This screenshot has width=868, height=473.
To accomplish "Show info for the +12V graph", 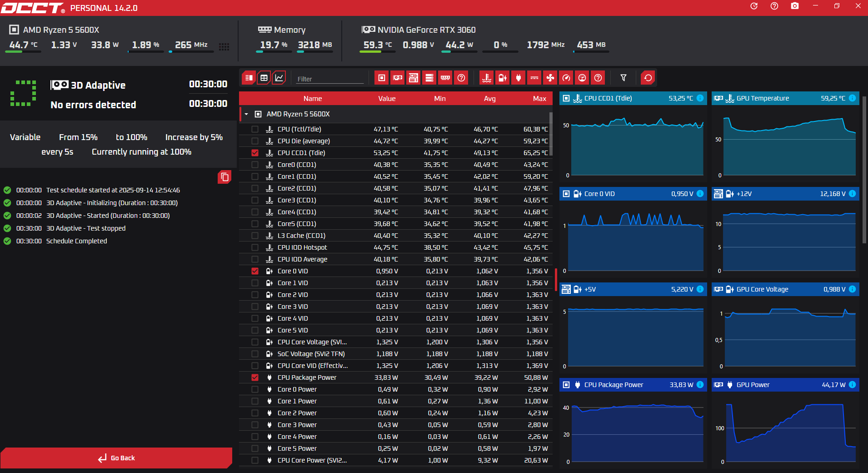I will 853,194.
